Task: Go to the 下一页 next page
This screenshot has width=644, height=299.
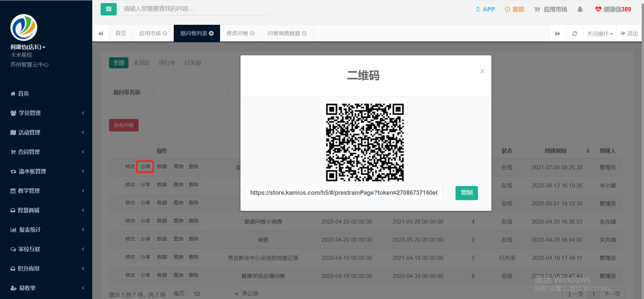Action: coord(612,294)
